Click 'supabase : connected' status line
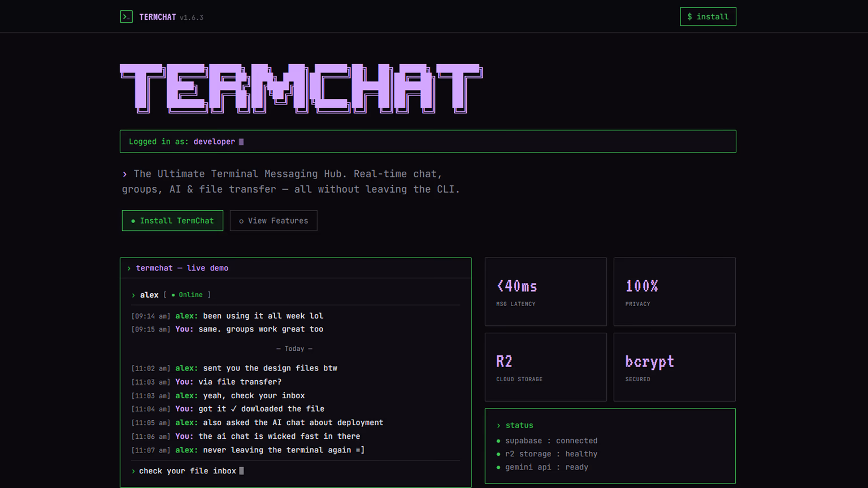The width and height of the screenshot is (868, 488). tap(547, 441)
